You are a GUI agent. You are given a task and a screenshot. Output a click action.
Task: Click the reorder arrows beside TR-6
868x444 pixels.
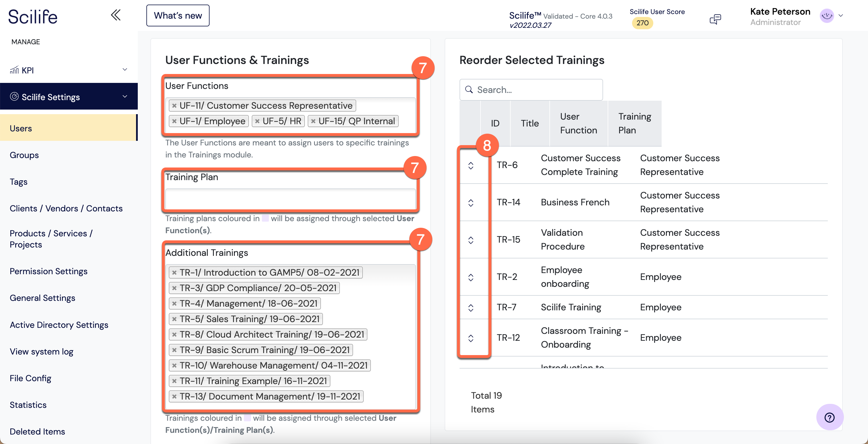click(x=471, y=165)
